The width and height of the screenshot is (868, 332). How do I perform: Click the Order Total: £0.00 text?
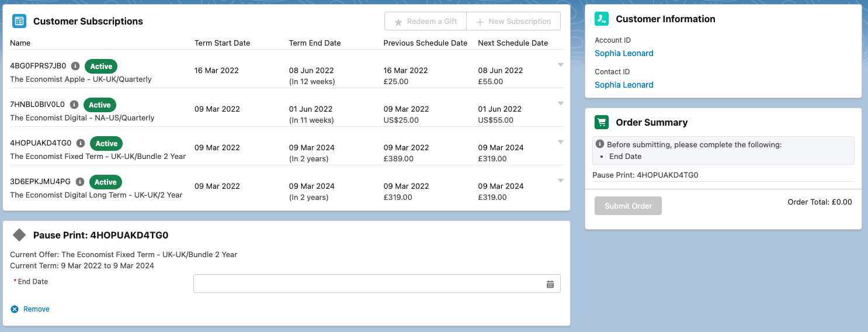coord(820,202)
